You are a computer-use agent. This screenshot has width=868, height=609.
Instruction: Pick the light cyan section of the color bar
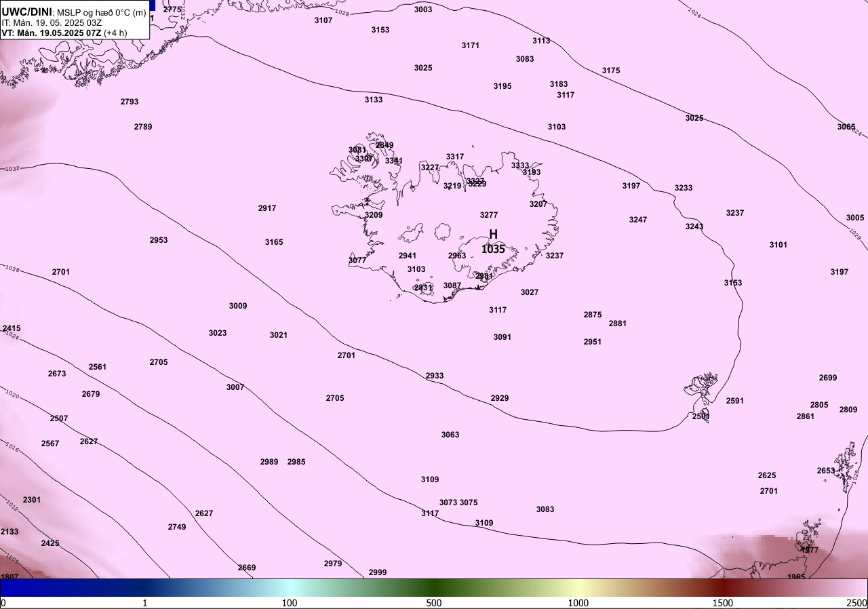tap(290, 587)
